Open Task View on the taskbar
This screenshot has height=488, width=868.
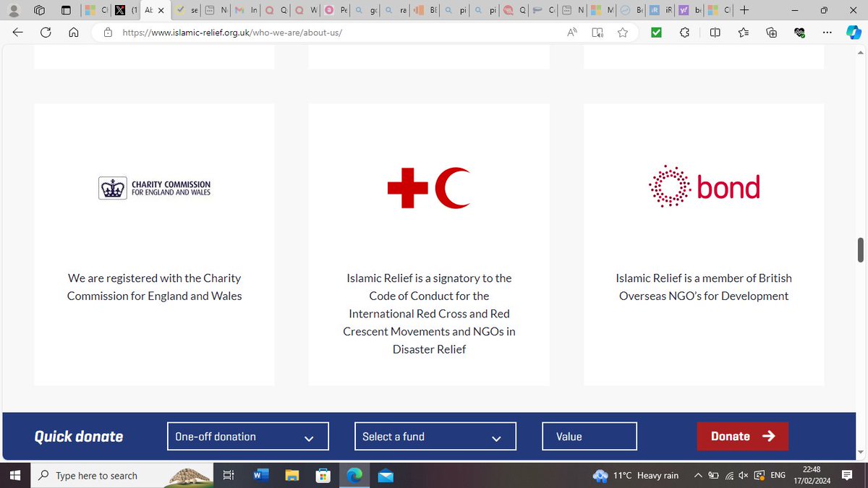pos(228,475)
